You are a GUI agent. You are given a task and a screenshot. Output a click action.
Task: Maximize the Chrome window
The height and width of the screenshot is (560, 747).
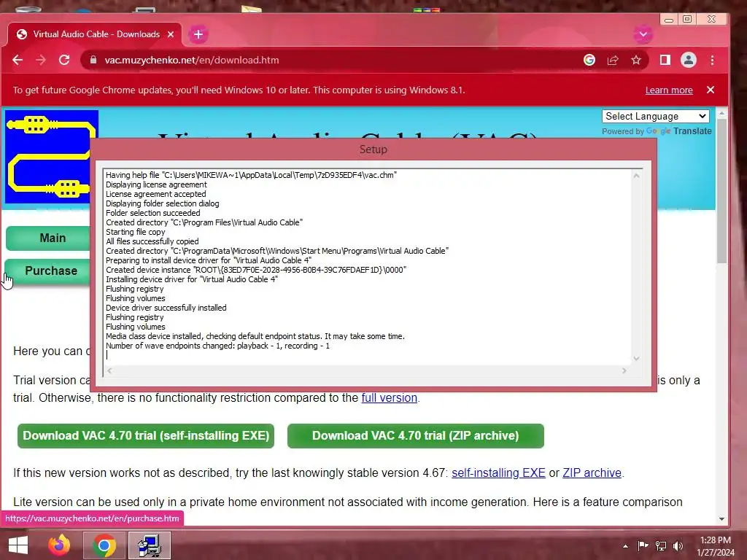pyautogui.click(x=687, y=19)
